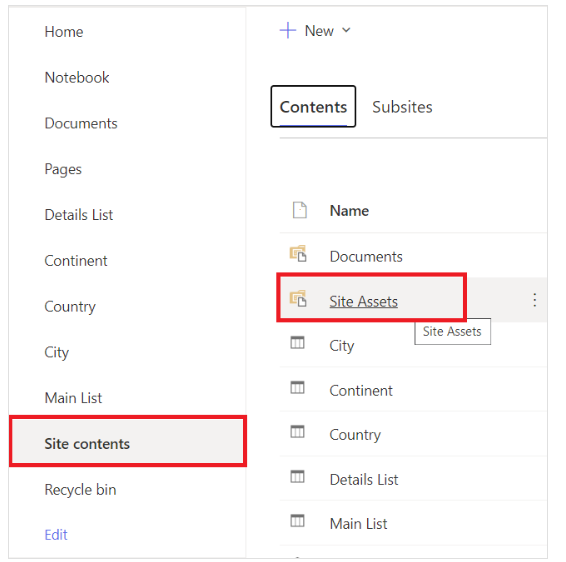Click the Documents library icon

point(298,254)
